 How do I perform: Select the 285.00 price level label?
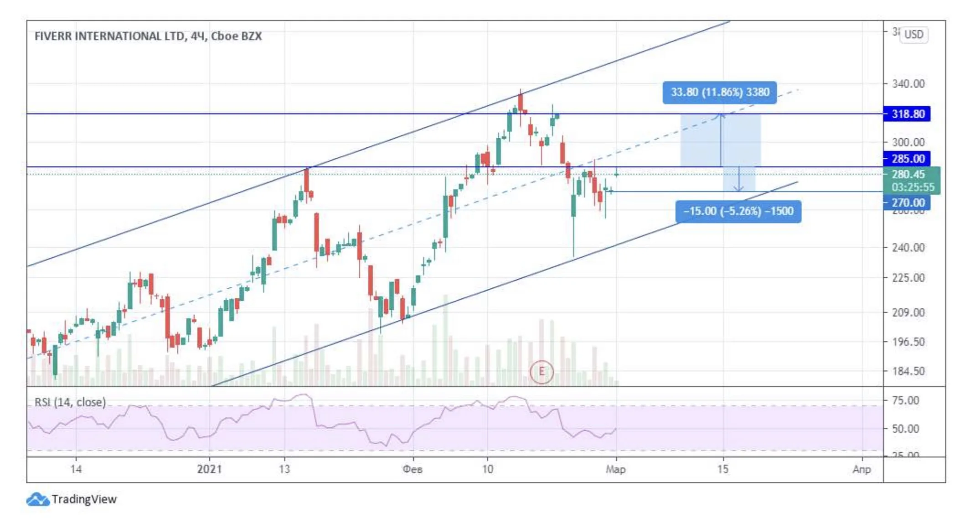[x=907, y=159]
